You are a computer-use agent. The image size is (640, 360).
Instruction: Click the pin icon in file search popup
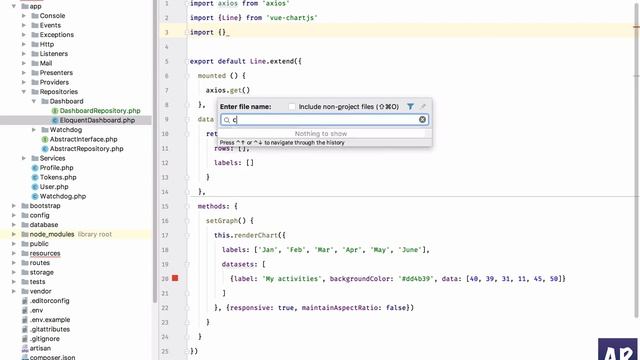coord(423,107)
